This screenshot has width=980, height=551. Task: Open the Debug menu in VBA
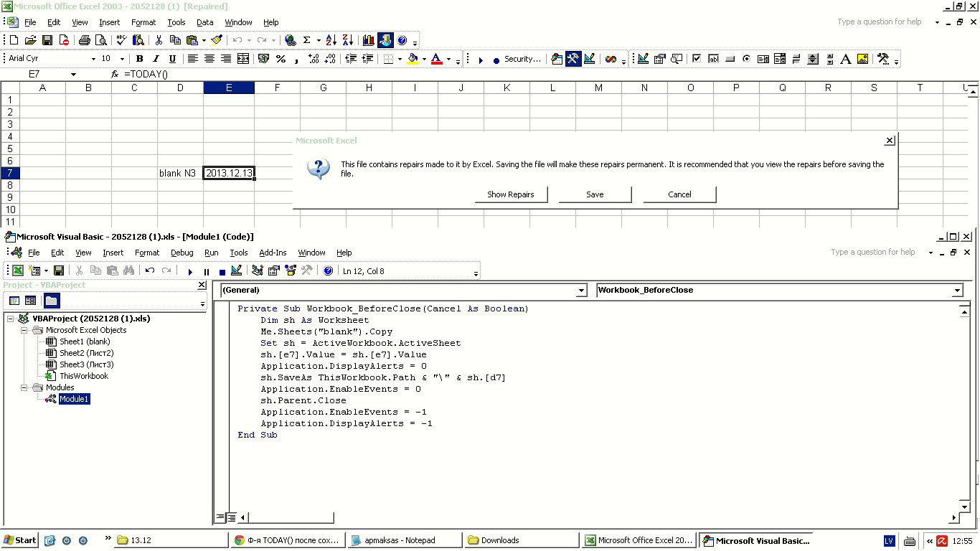pyautogui.click(x=182, y=253)
